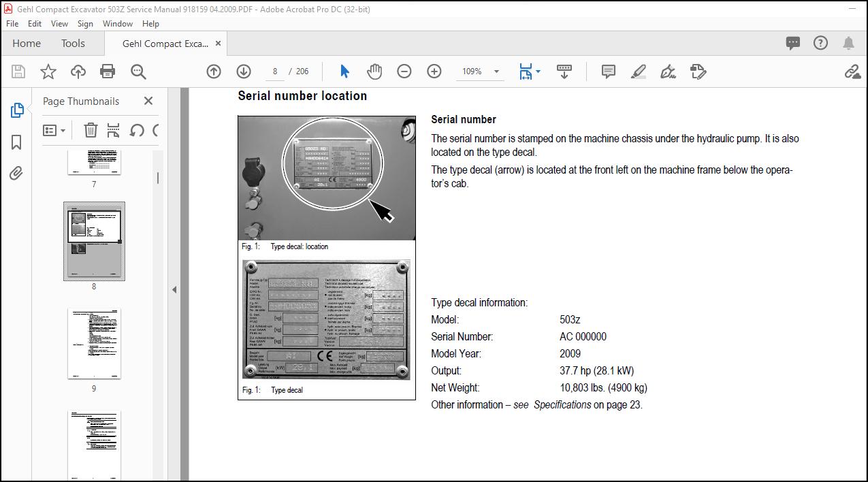Select the partially shown page 10 thumbnail
The height and width of the screenshot is (482, 868).
[94, 446]
